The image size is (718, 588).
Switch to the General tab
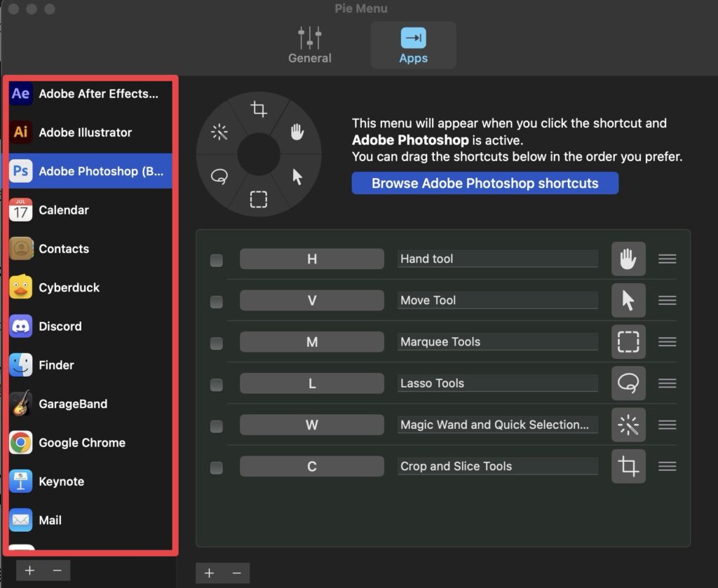(309, 45)
